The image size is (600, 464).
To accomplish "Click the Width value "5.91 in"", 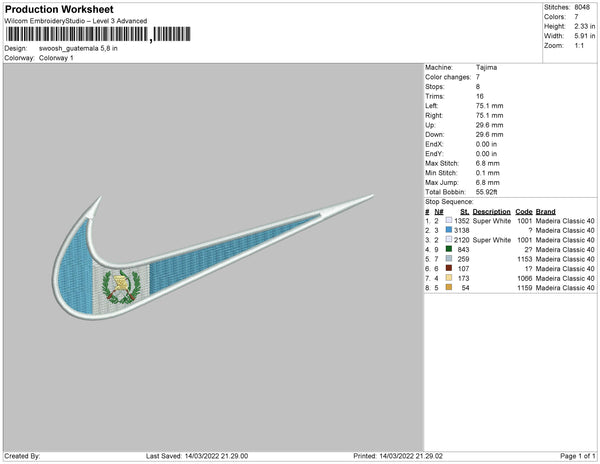I will pyautogui.click(x=584, y=36).
